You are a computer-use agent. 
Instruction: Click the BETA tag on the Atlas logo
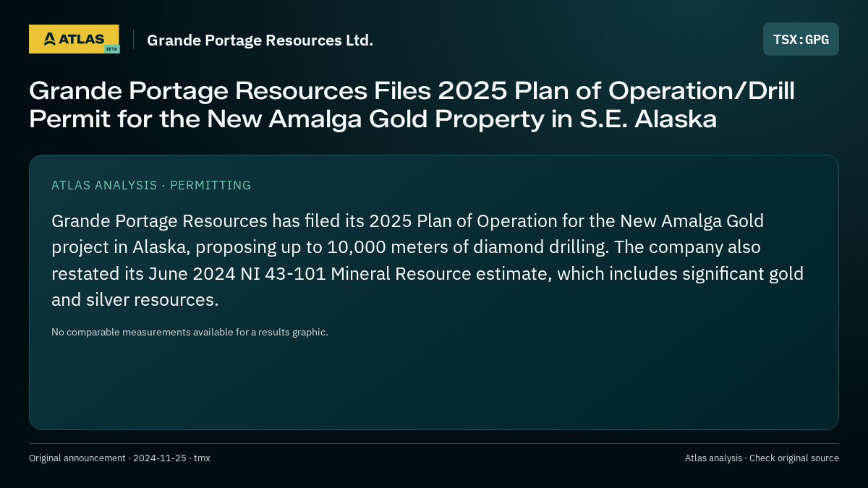coord(111,49)
